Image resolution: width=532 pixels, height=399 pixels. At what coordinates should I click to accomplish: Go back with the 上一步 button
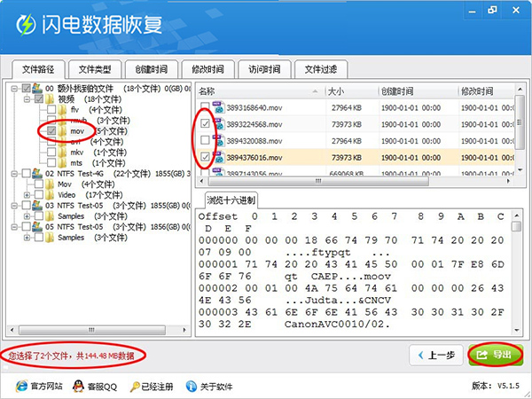pos(436,355)
